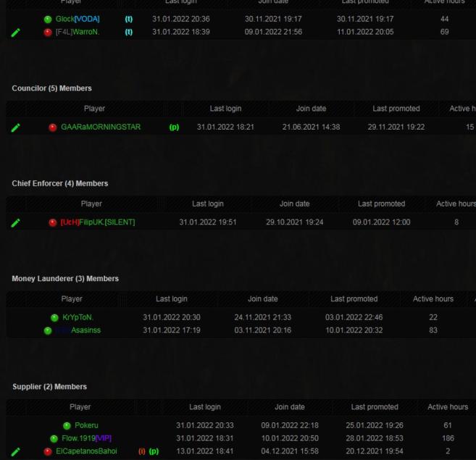The height and width of the screenshot is (460, 476).
Task: Edit member [UcH]FilipUK.[SILENT] with pencil icon
Action: [16, 223]
